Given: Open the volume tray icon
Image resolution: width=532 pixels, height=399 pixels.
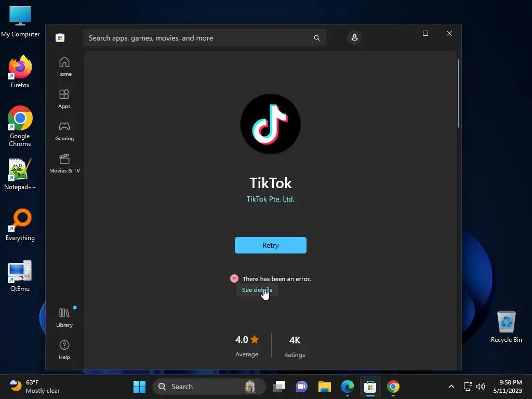Looking at the screenshot, I should [481, 387].
